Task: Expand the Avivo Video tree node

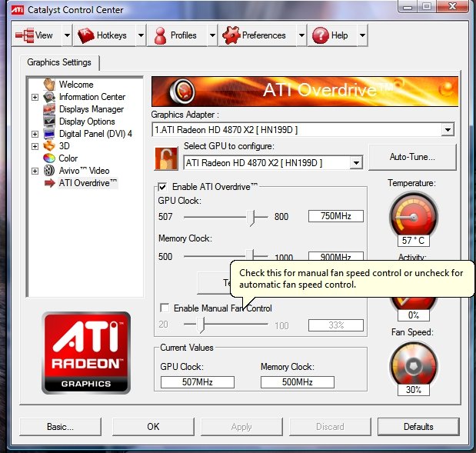Action: tap(35, 171)
